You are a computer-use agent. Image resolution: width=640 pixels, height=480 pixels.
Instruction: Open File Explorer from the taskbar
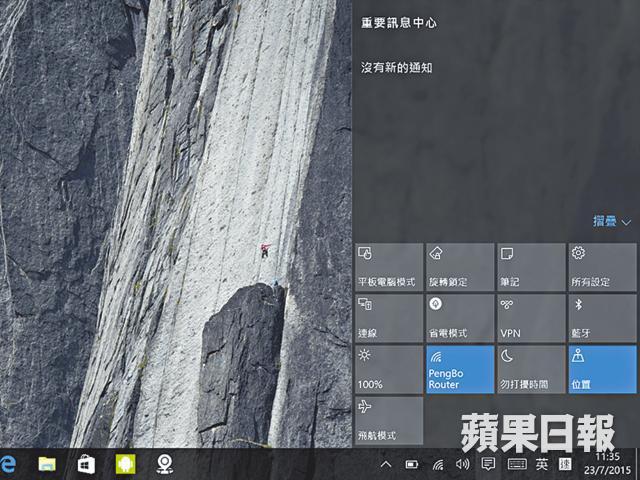[47, 464]
